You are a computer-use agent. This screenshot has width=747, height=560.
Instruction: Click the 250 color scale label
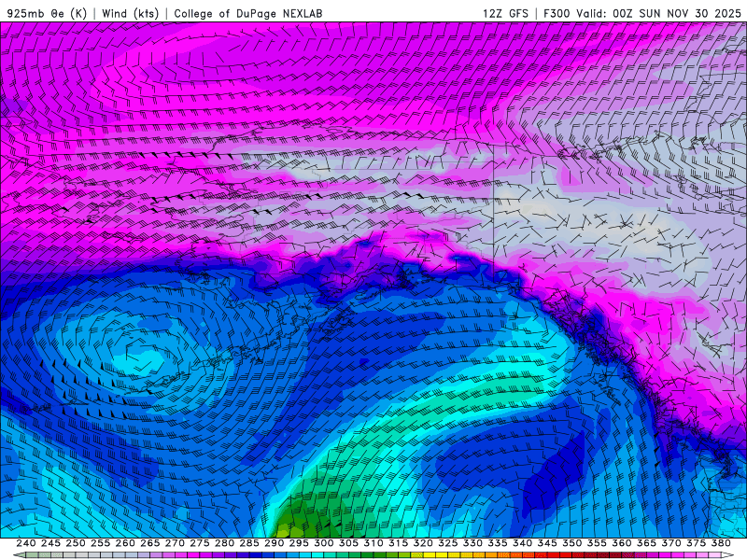76,543
